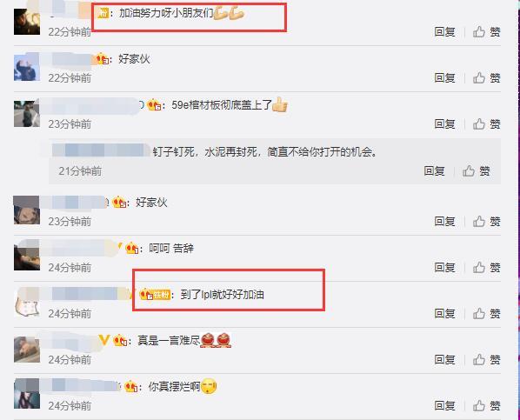Click the crown badge beside 59e棺材板 comment
Image resolution: width=520 pixels, height=420 pixels.
(x=154, y=105)
